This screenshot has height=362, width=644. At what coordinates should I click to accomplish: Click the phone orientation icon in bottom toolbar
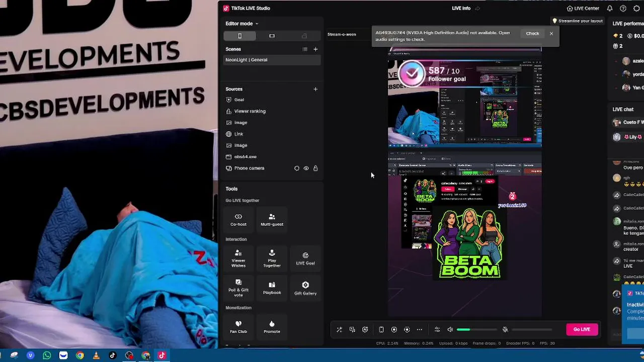click(381, 330)
